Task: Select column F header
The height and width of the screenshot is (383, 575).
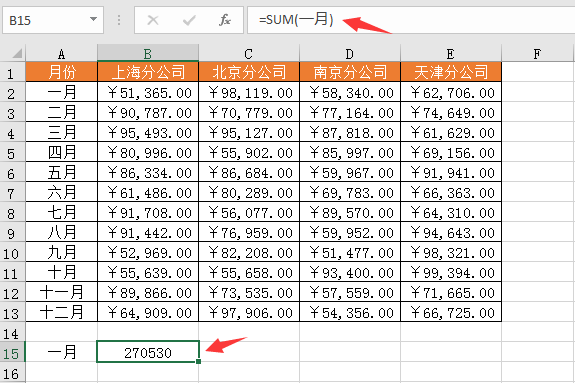Action: [x=537, y=54]
